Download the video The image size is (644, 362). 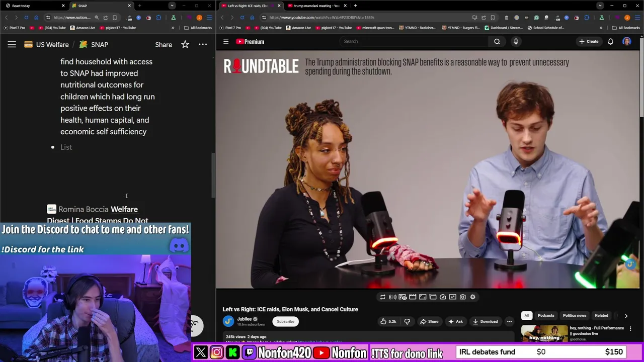pos(486,322)
